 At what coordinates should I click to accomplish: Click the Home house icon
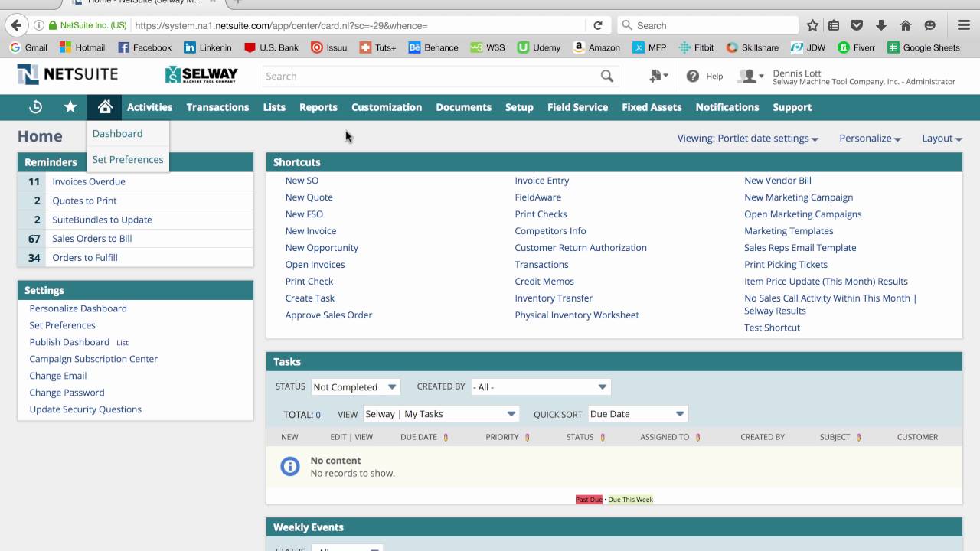pyautogui.click(x=105, y=107)
